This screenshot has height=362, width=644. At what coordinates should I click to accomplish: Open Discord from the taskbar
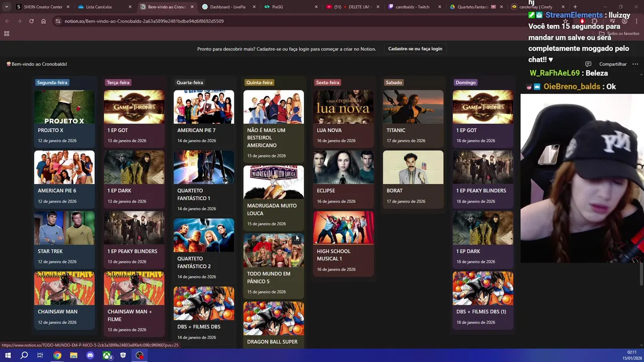click(x=90, y=355)
